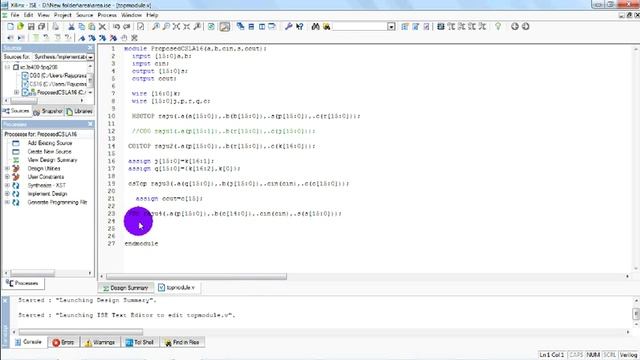Open the View menu

pos(43,15)
